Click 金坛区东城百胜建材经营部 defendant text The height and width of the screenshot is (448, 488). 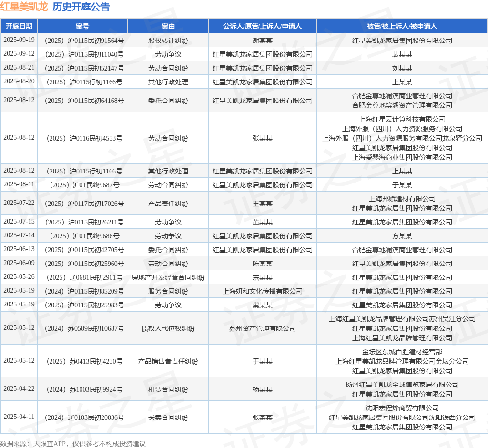tap(402, 352)
